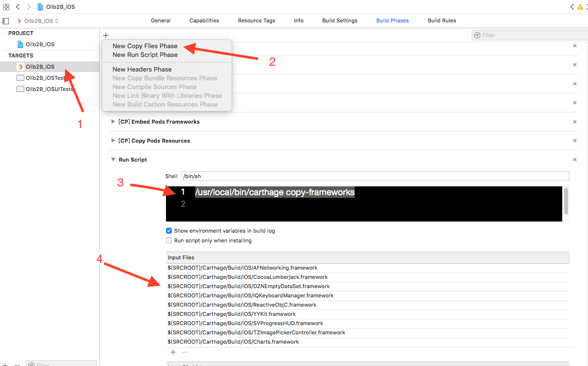
Task: Add an input file with the plus button
Action: [173, 352]
